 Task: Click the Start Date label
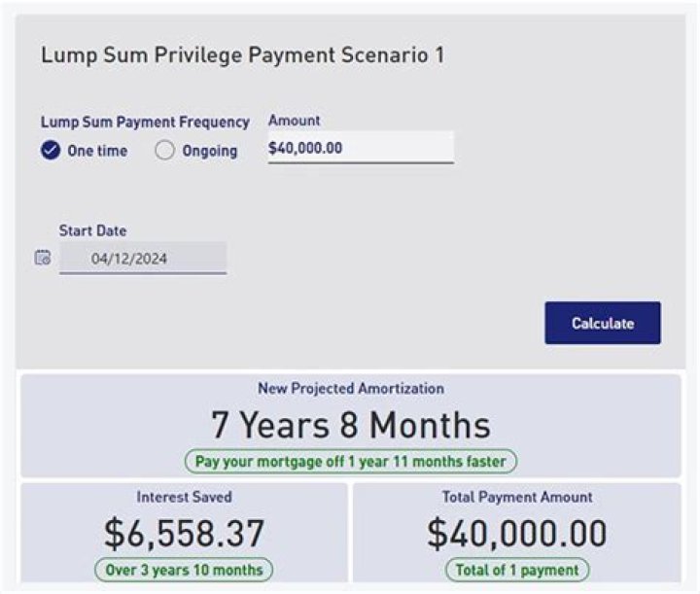(92, 231)
